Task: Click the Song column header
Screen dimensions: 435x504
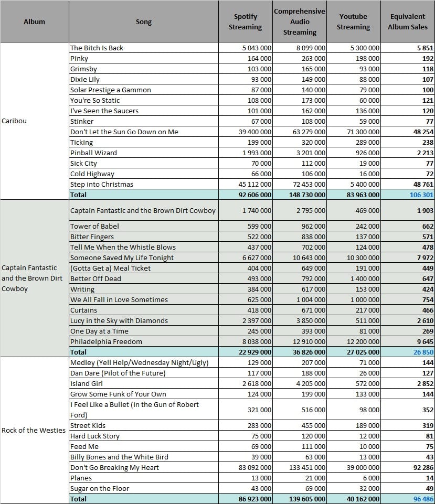Action: (x=144, y=22)
